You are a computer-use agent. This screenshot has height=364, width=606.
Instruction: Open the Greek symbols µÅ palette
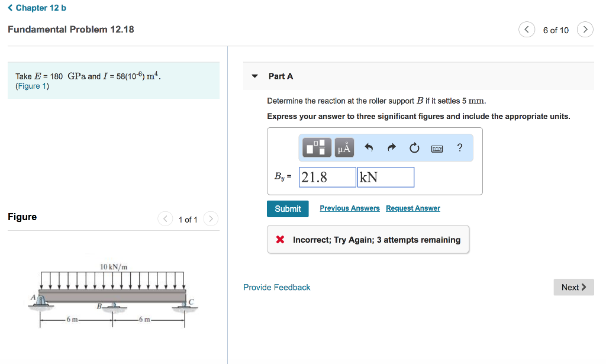point(344,148)
